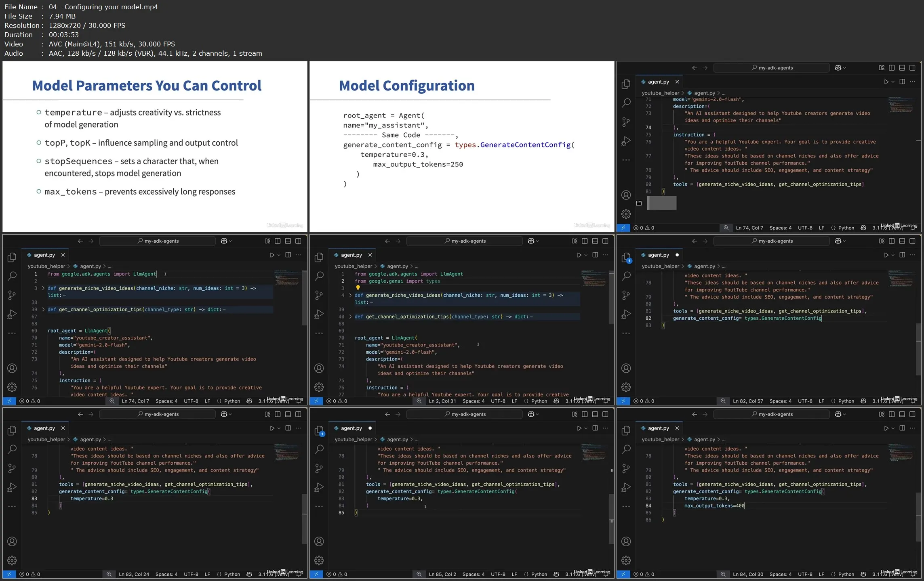Click Accounts icon in Ln 85, Col 2 window

[319, 541]
